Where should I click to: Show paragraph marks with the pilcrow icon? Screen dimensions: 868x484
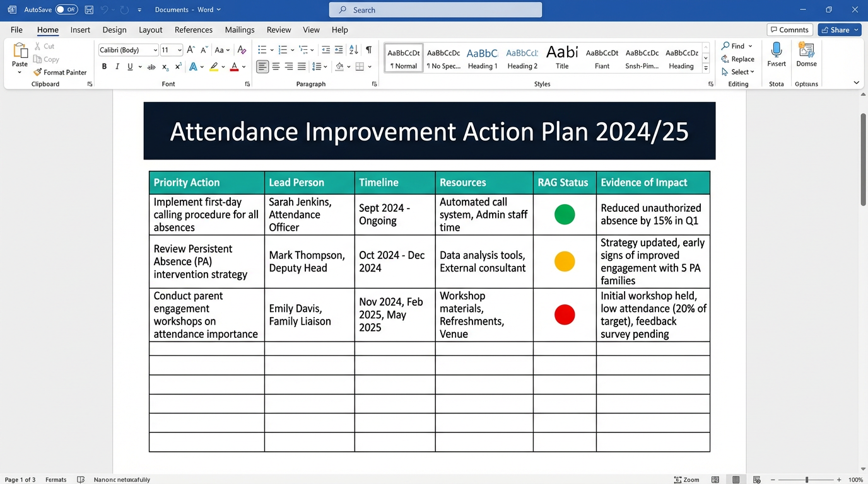[369, 49]
